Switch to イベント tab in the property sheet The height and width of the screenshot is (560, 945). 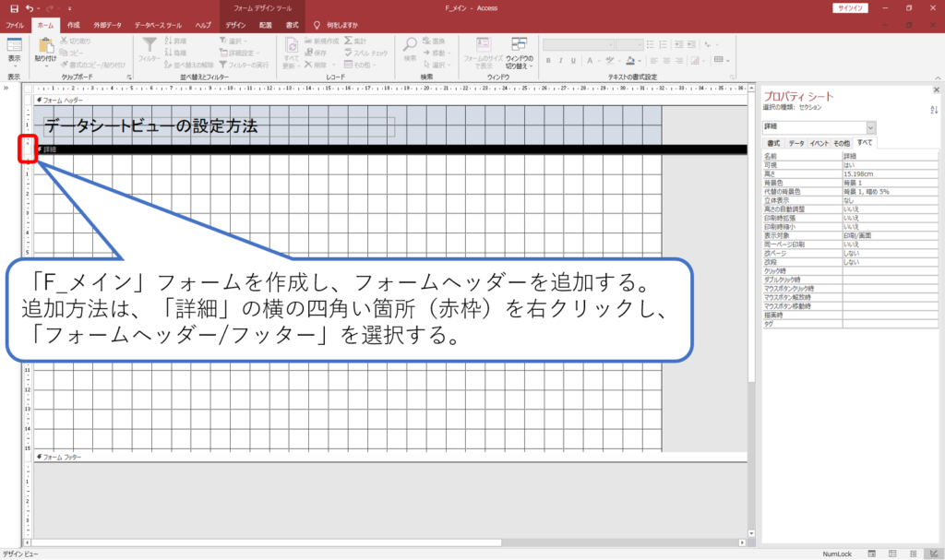(x=819, y=144)
